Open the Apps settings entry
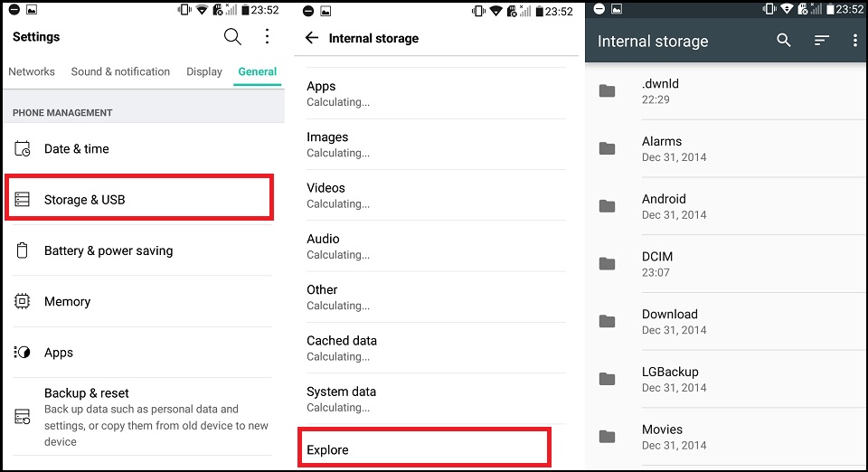 pos(59,353)
